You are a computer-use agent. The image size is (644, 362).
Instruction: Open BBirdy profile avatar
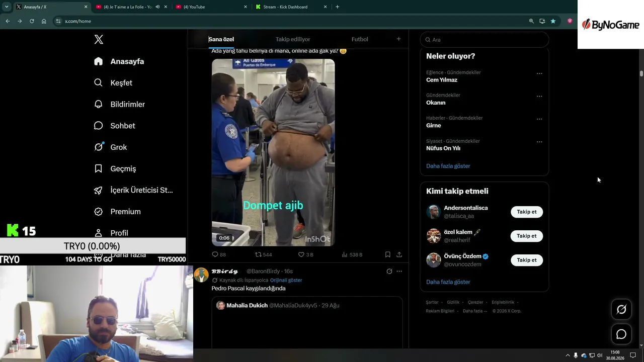click(x=201, y=275)
